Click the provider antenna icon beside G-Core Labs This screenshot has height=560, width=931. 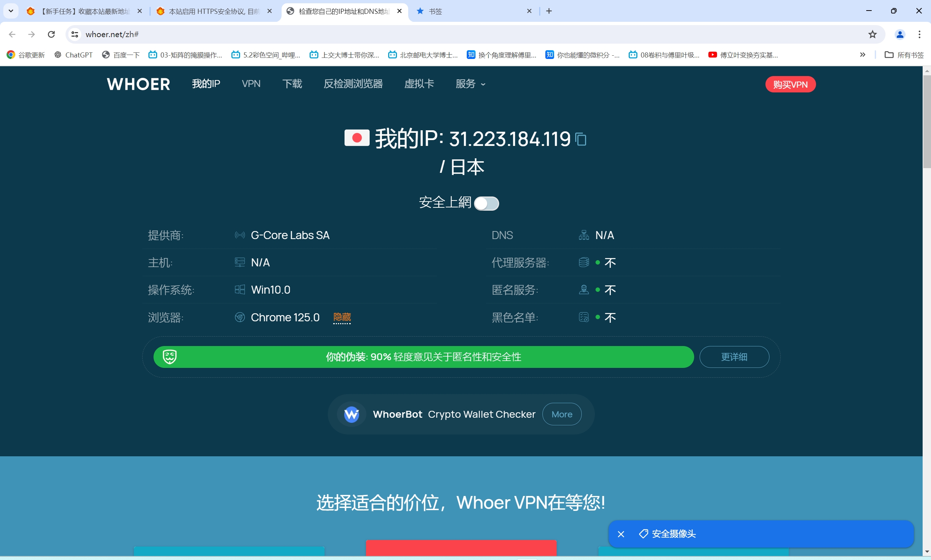240,235
